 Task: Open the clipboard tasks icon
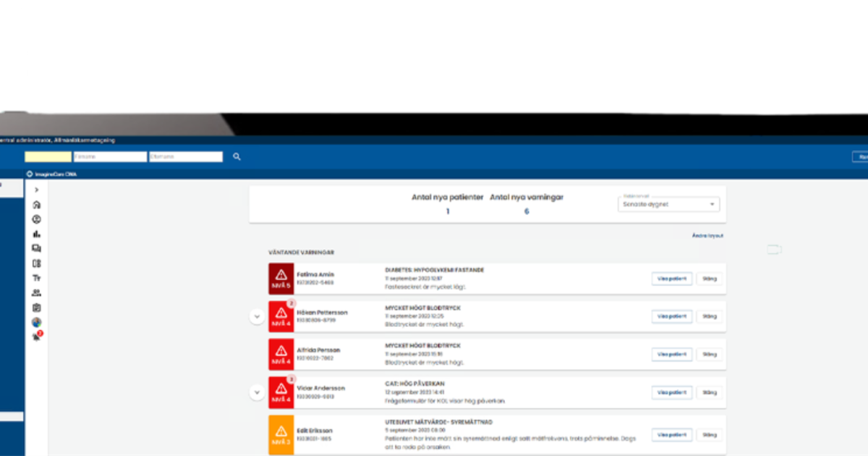coord(36,306)
